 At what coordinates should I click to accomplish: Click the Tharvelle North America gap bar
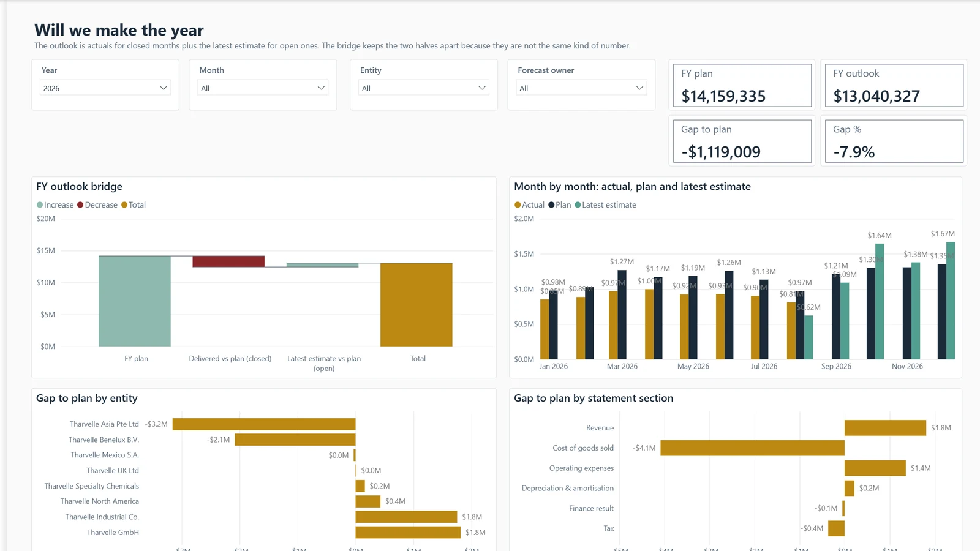coord(368,501)
